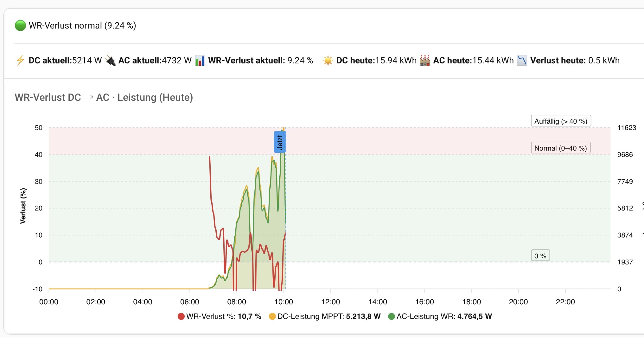Image resolution: width=644 pixels, height=337 pixels.
Task: Click the bar chart WR-Verlust icon
Action: (x=200, y=61)
